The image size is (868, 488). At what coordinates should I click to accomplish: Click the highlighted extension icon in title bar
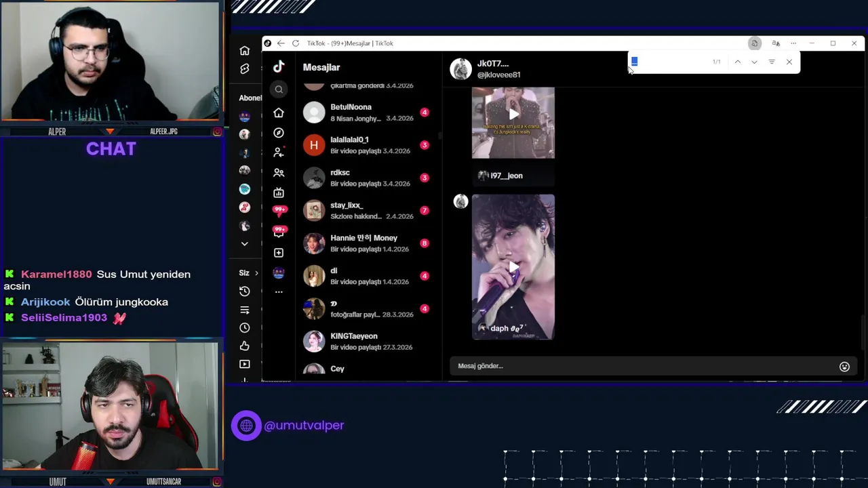coord(754,43)
